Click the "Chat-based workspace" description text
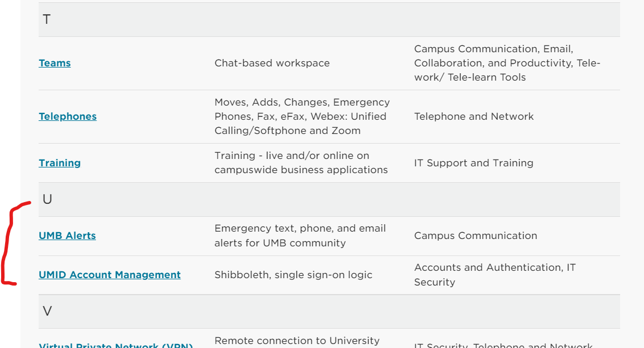 [x=272, y=63]
